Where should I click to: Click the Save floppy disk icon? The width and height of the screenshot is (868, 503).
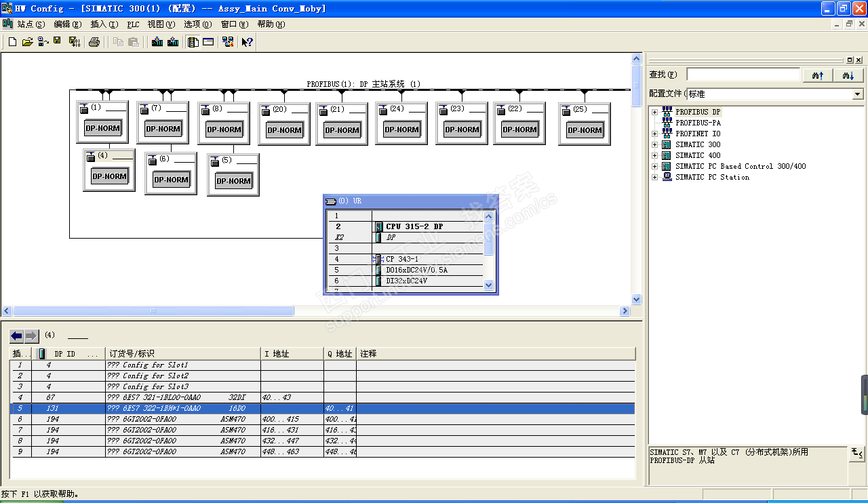click(58, 41)
